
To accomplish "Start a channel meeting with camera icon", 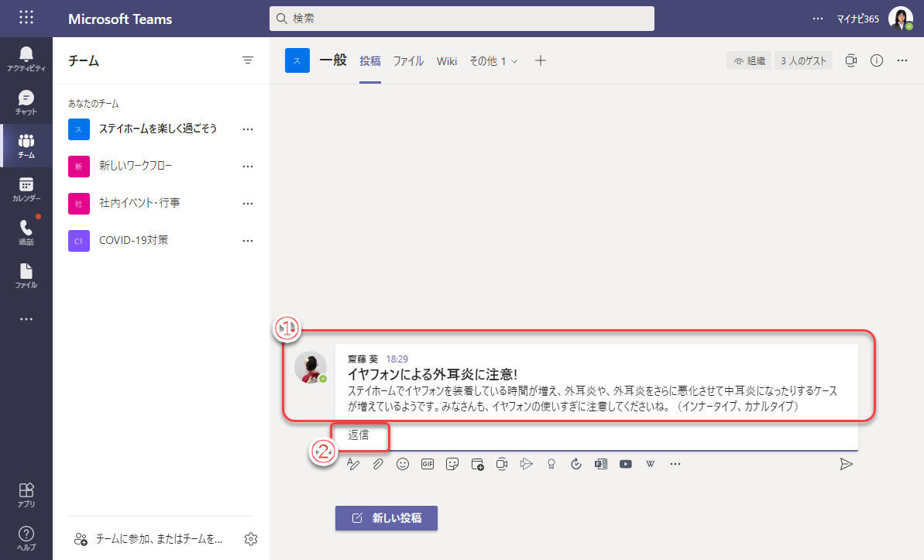I will 850,60.
